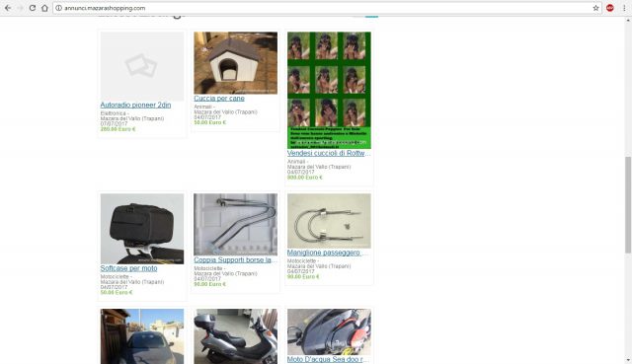Click the dog kennel thumbnail image
Image resolution: width=632 pixels, height=364 pixels.
(x=235, y=63)
